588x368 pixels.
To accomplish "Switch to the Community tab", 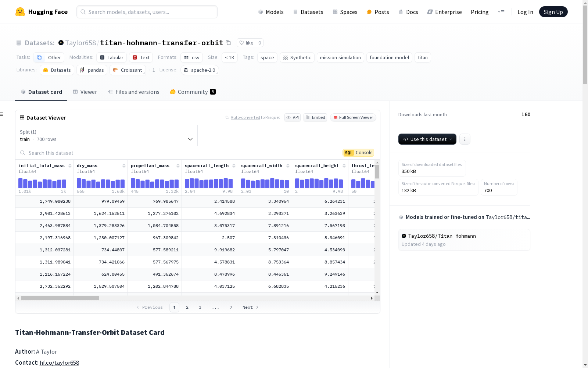I will (193, 92).
